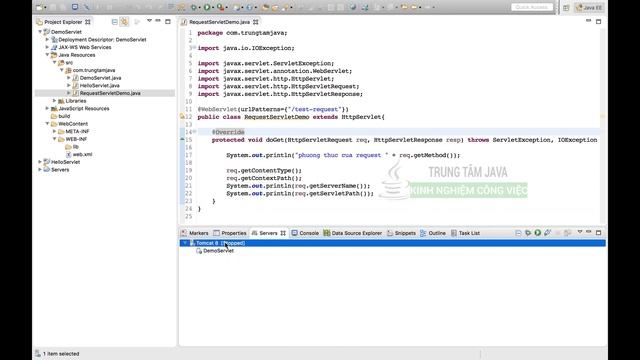Viewport: 640px width, 360px height.
Task: Select the DemoServlet module under Tomcat 8
Action: pos(218,251)
